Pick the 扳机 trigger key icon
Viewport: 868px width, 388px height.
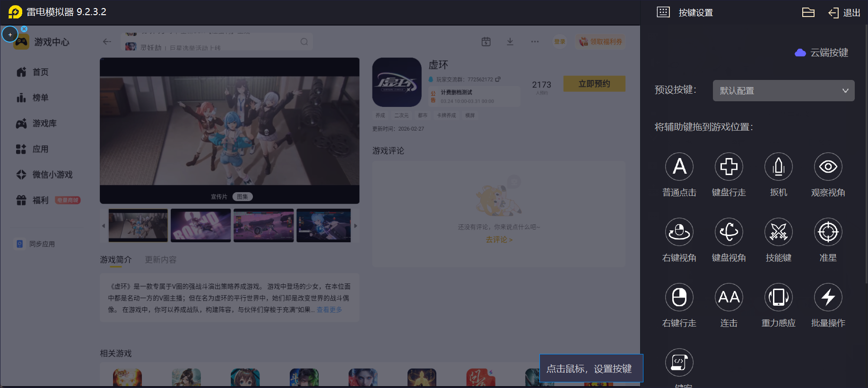pyautogui.click(x=779, y=167)
